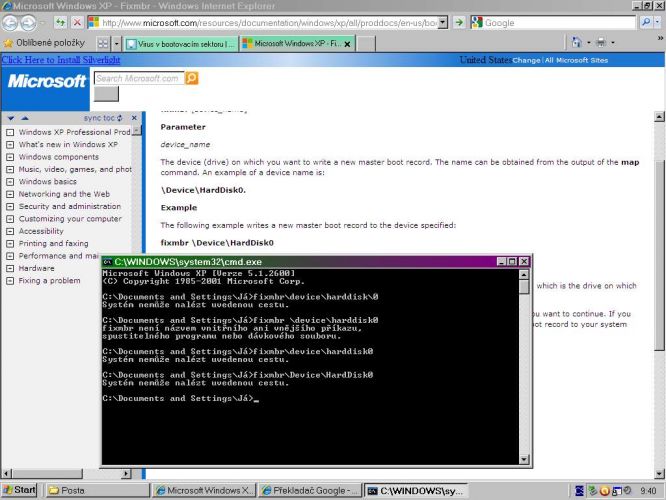Click page vertical scrollbar up arrow

[x=659, y=116]
